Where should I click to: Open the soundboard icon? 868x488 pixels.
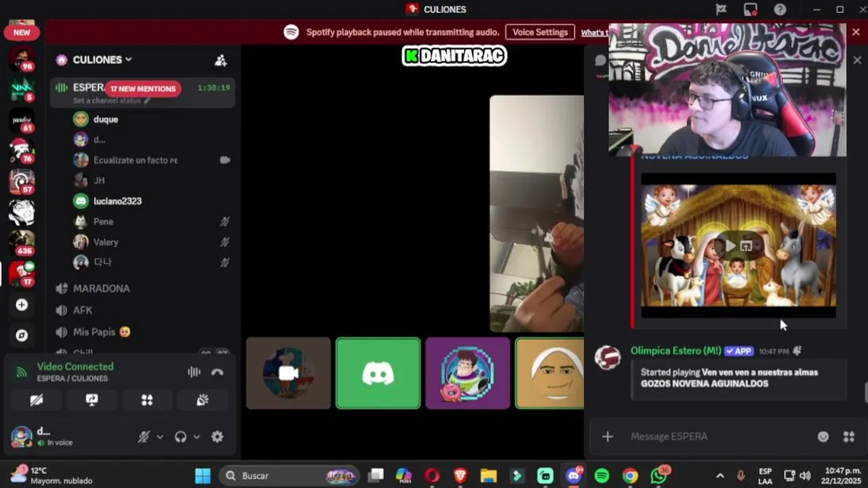[x=202, y=400]
